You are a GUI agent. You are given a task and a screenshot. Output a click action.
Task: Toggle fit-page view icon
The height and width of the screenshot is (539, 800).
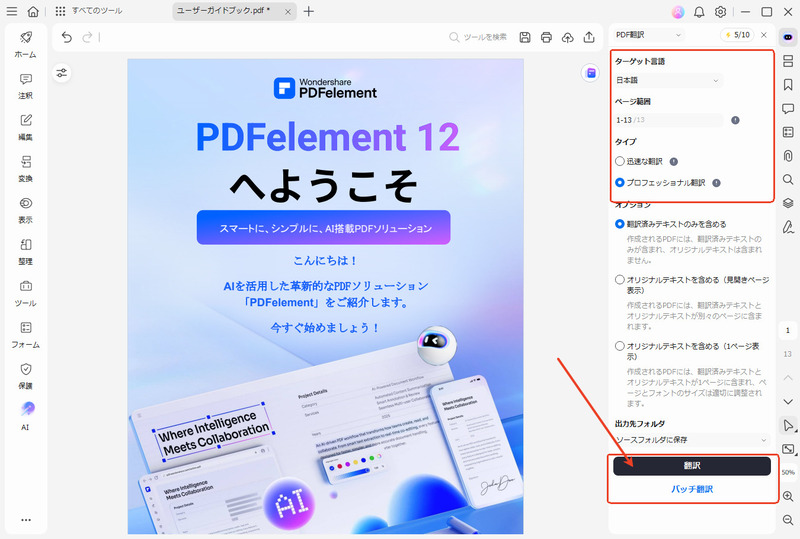pyautogui.click(x=788, y=449)
